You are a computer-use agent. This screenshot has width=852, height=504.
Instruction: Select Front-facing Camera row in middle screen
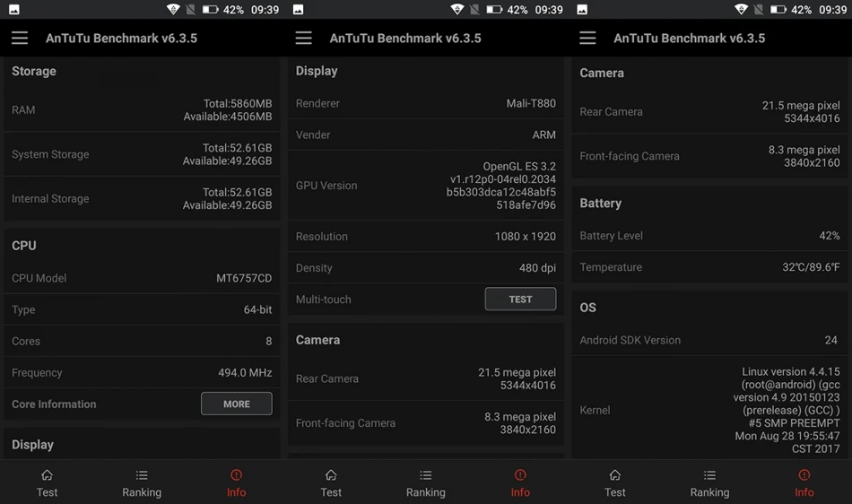coord(426,423)
